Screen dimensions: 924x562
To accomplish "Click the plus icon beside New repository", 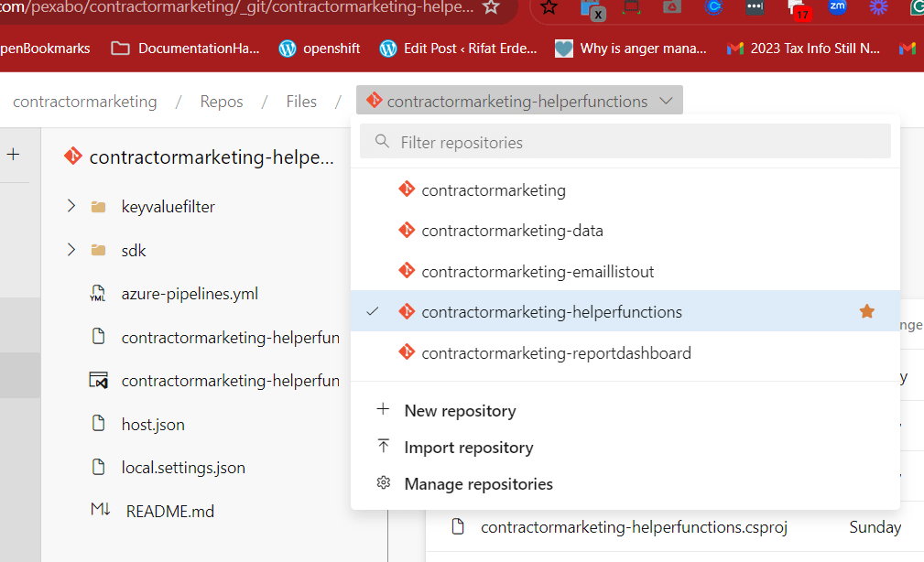I will point(383,409).
